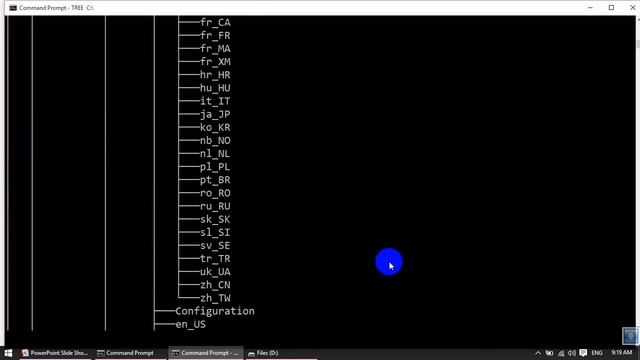The image size is (640, 360).
Task: Click the sl_SI folder entry
Action: pyautogui.click(x=215, y=233)
